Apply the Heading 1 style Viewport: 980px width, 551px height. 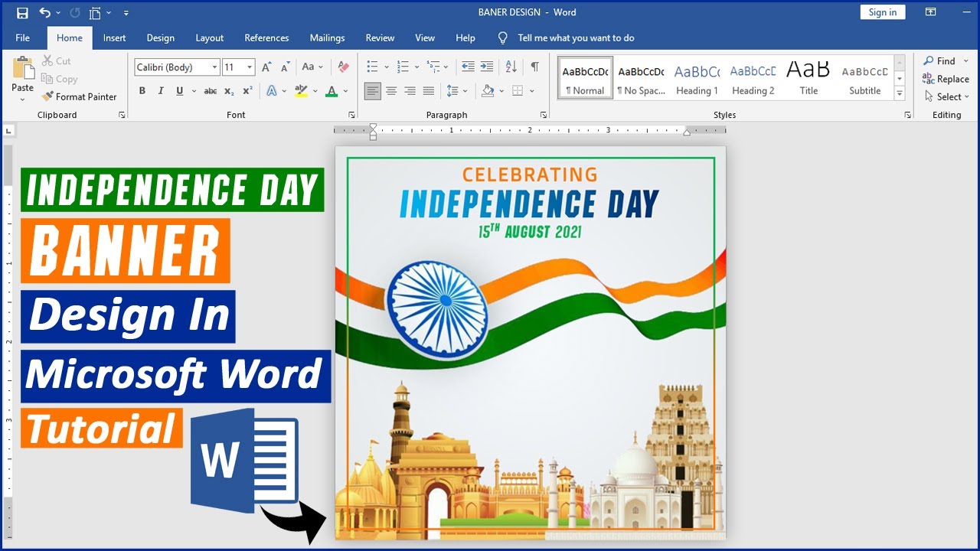tap(697, 79)
